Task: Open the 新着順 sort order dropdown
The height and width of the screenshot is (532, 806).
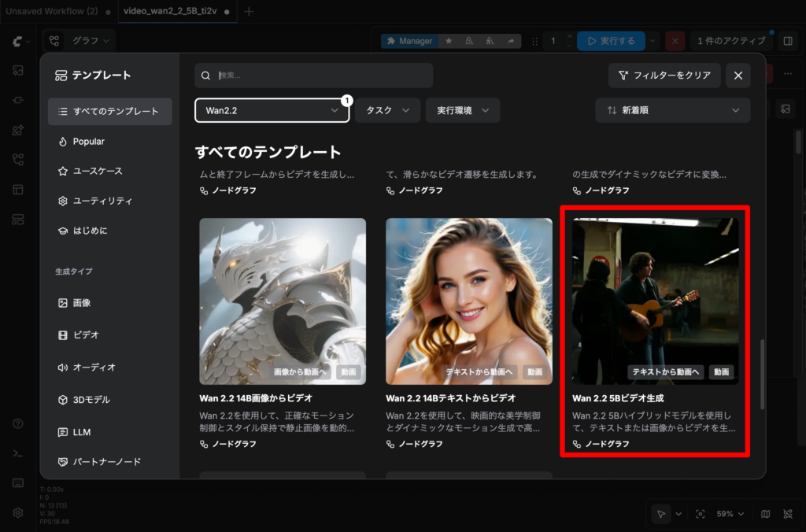Action: (x=672, y=111)
